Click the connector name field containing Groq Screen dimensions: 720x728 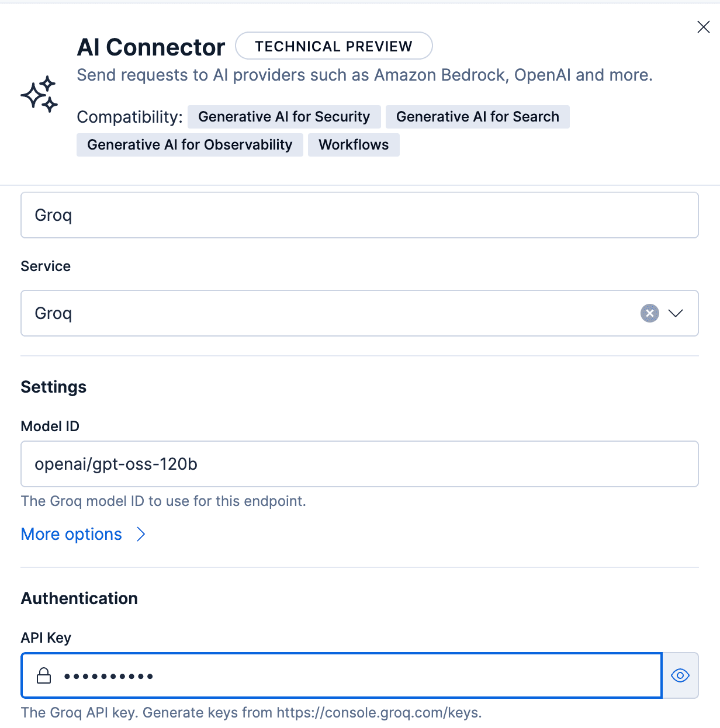tap(360, 215)
